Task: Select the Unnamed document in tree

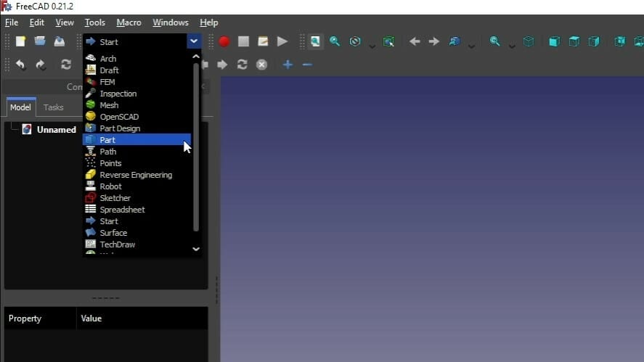Action: tap(56, 130)
